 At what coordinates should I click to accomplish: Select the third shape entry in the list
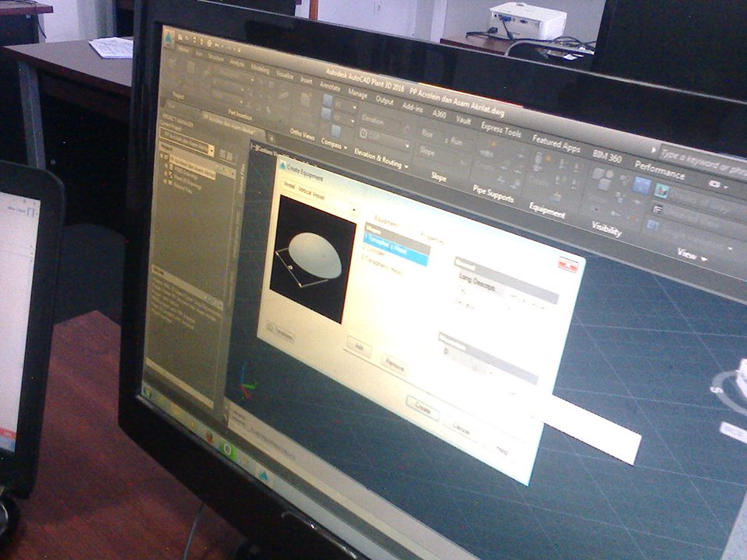[x=383, y=266]
